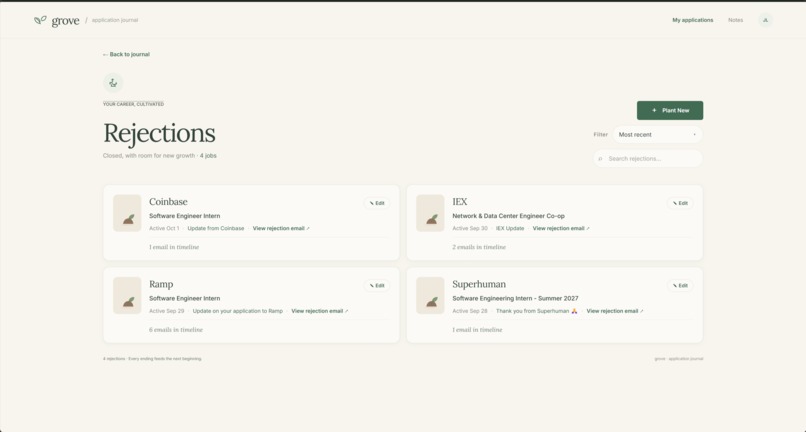Click the Coinbase seedling thumbnail
This screenshot has height=432, width=806.
(127, 213)
